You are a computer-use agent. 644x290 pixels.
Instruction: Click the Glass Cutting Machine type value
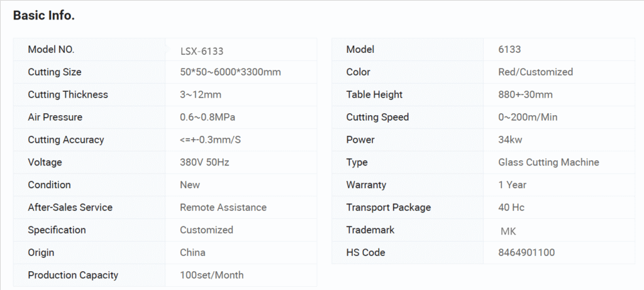[548, 163]
